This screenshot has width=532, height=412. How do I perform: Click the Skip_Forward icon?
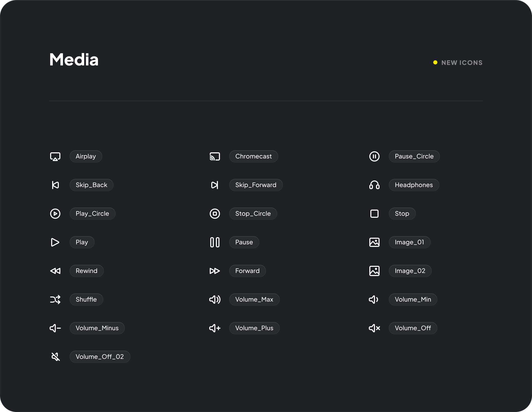point(215,185)
